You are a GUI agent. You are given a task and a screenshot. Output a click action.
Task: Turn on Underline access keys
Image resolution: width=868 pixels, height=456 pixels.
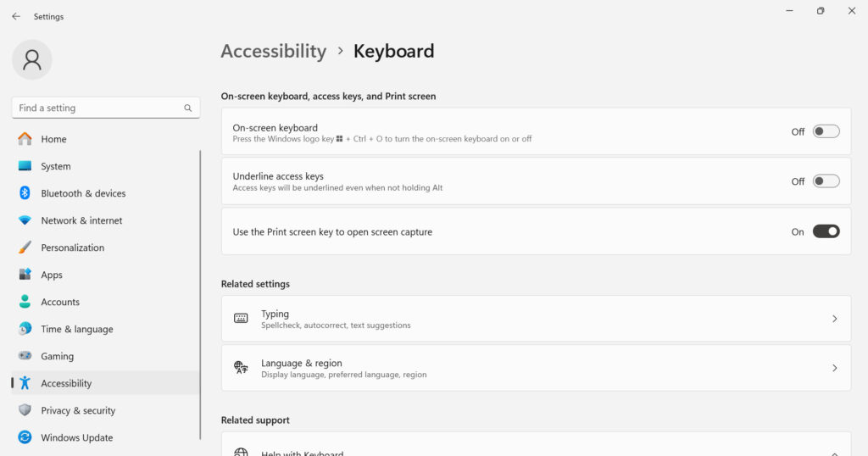click(x=826, y=181)
